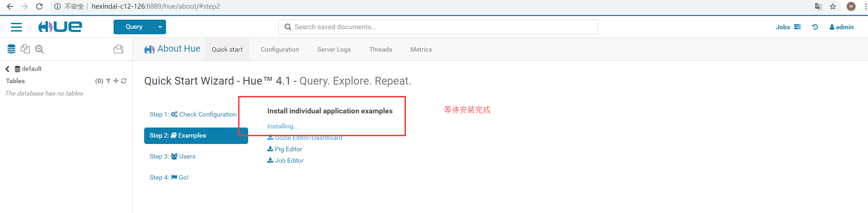Switch to the Configuration tab

coord(280,49)
